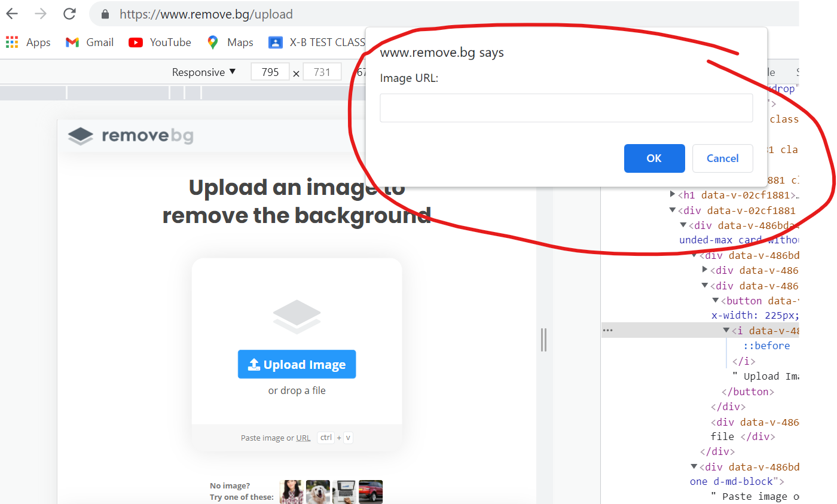Collapse the highlighted i element node
The image size is (837, 504).
[726, 331]
